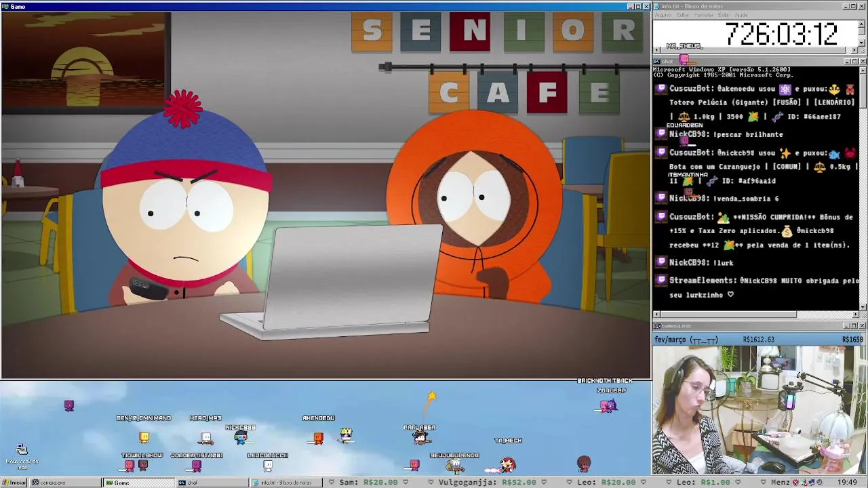Click the Twitch badge beside '!lurk' message
868x488 pixels.
click(662, 262)
